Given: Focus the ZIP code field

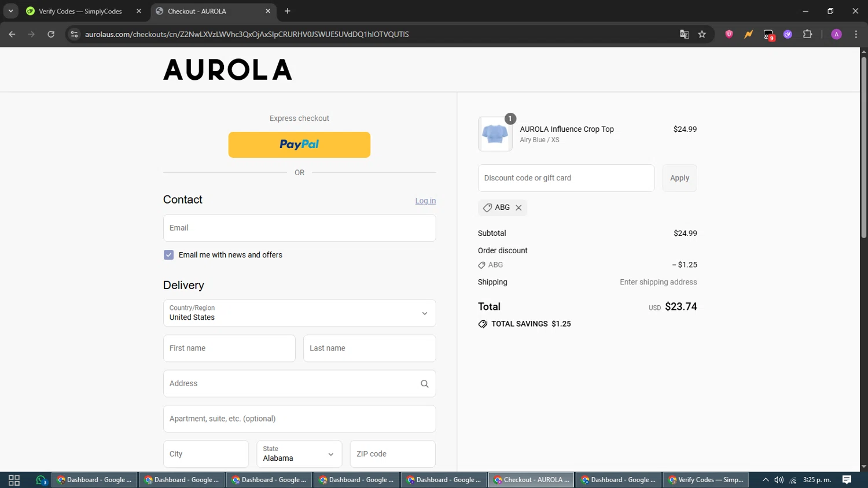Looking at the screenshot, I should pos(392,454).
